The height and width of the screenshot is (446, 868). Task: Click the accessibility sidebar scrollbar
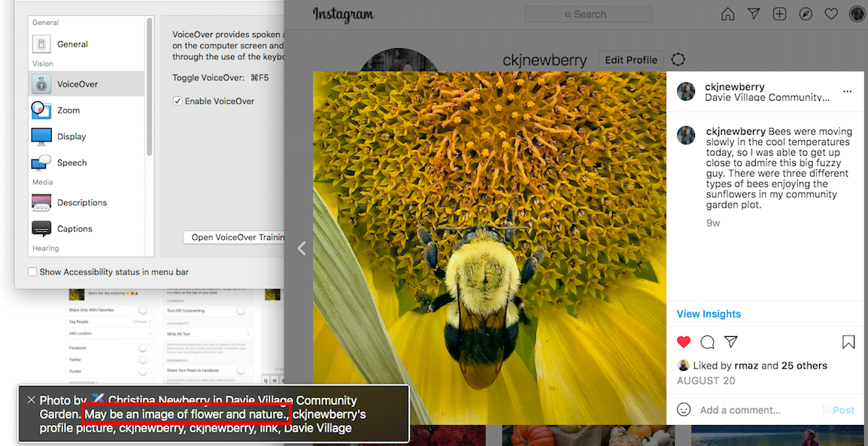pyautogui.click(x=150, y=86)
